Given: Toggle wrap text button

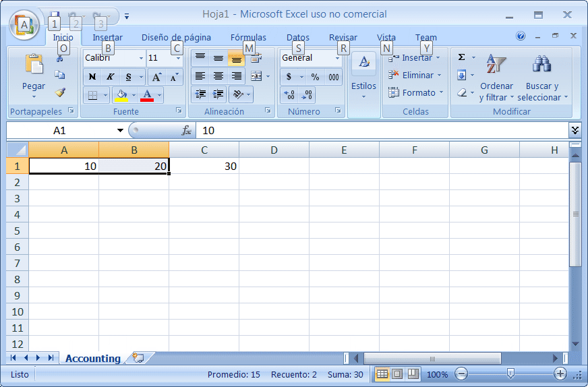Looking at the screenshot, I should pos(256,58).
